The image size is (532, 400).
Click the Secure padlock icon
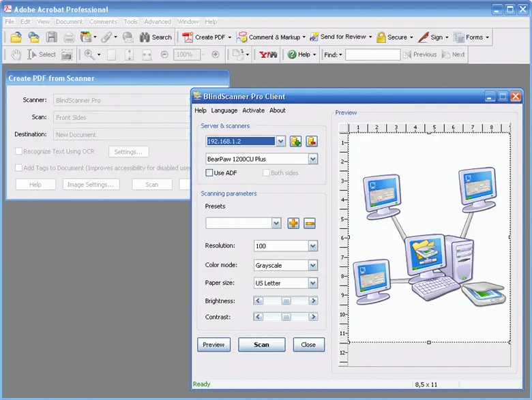click(x=381, y=37)
